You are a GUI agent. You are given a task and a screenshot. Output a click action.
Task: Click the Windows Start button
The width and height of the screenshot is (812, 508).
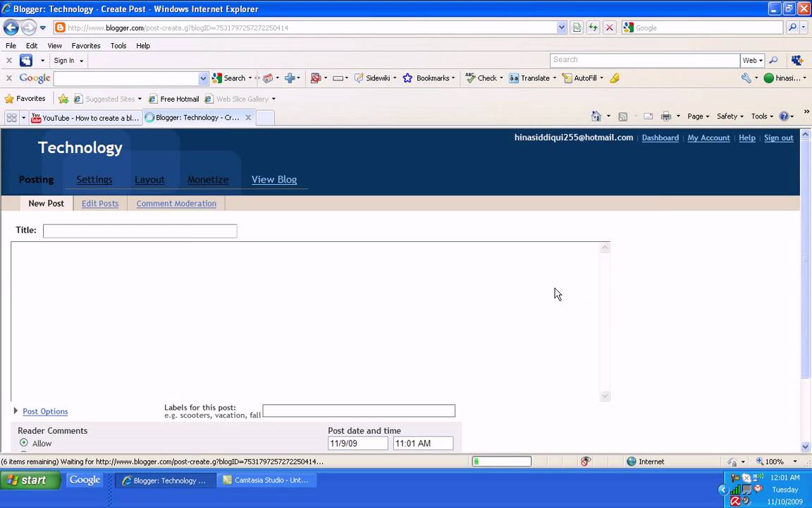point(30,480)
